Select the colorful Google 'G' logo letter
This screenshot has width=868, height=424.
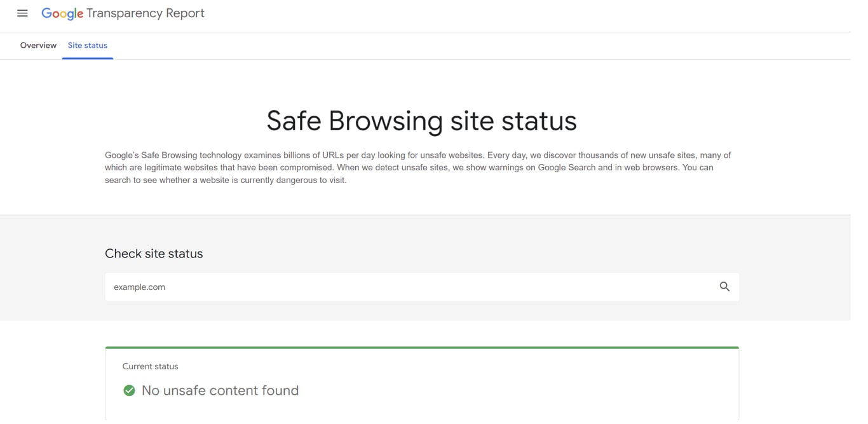pos(46,13)
